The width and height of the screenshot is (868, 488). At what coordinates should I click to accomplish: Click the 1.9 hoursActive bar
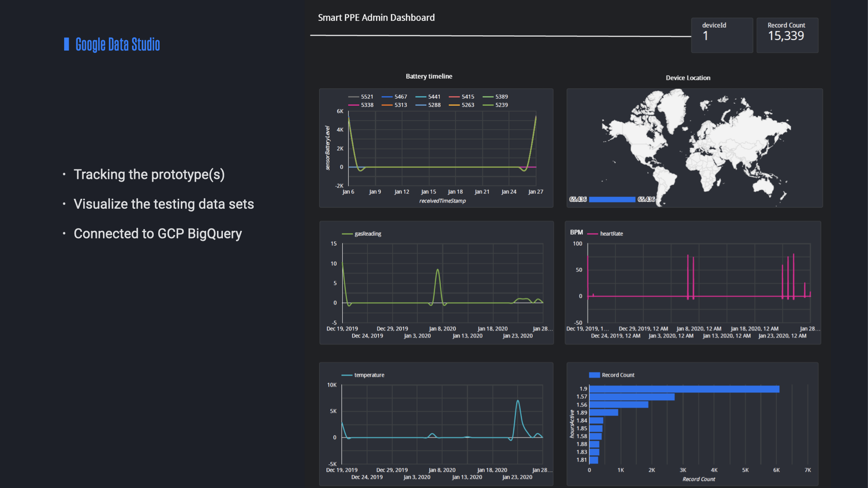click(684, 389)
